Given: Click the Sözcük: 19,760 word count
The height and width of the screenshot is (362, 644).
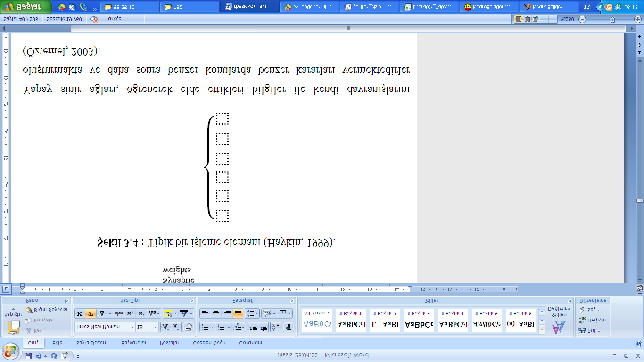Looking at the screenshot, I should (65, 19).
